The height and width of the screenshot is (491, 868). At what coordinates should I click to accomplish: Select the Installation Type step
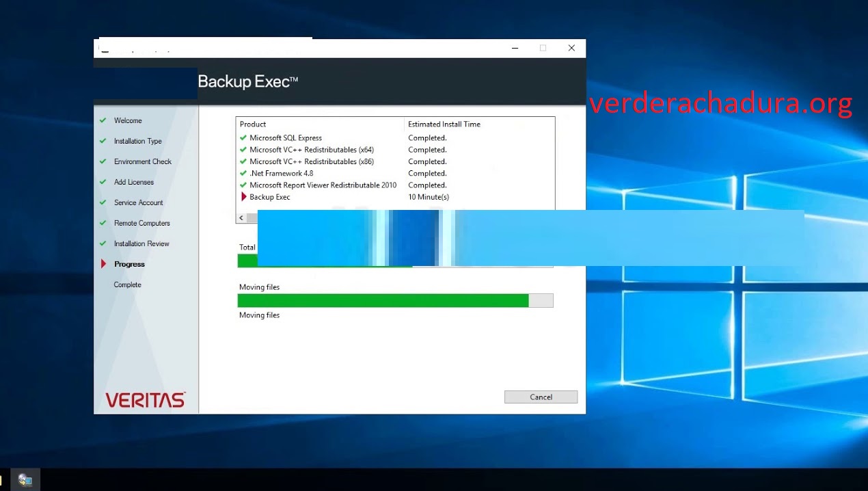point(138,141)
